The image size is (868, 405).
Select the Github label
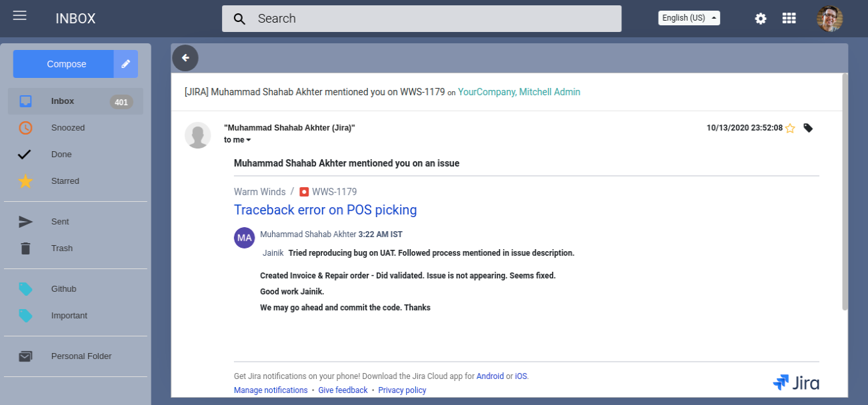point(63,289)
